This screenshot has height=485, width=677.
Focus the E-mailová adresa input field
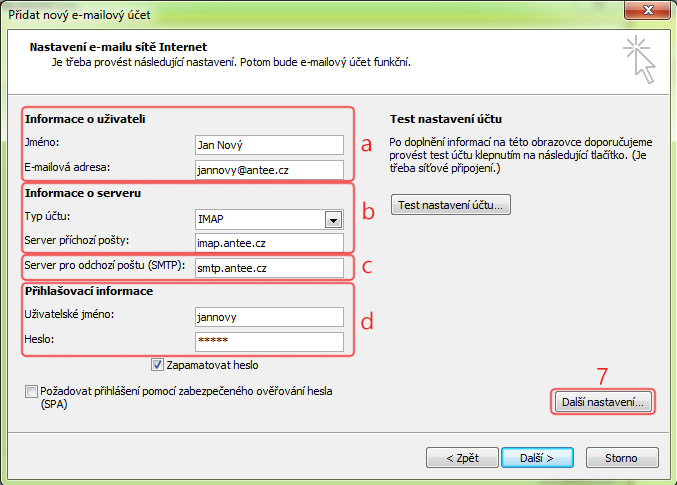point(268,170)
